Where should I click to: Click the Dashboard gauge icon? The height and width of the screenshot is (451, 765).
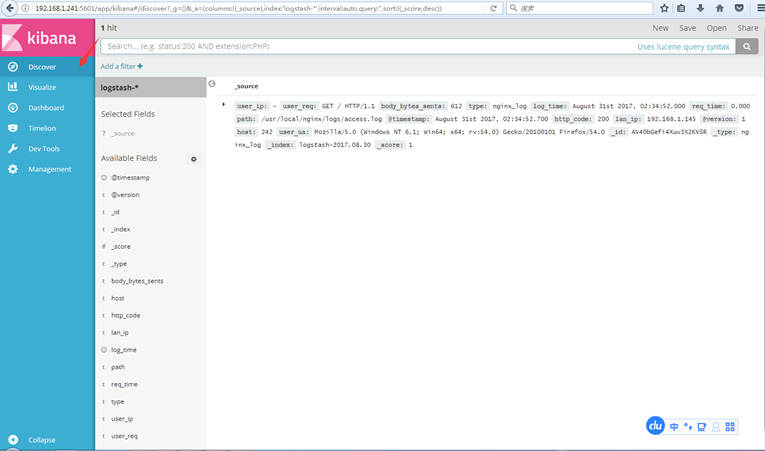click(x=13, y=108)
